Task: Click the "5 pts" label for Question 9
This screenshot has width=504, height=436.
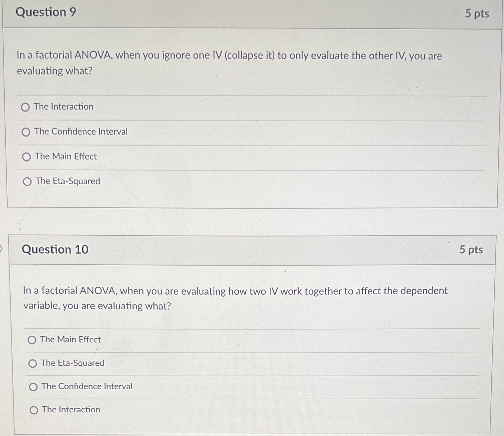Action: [477, 14]
